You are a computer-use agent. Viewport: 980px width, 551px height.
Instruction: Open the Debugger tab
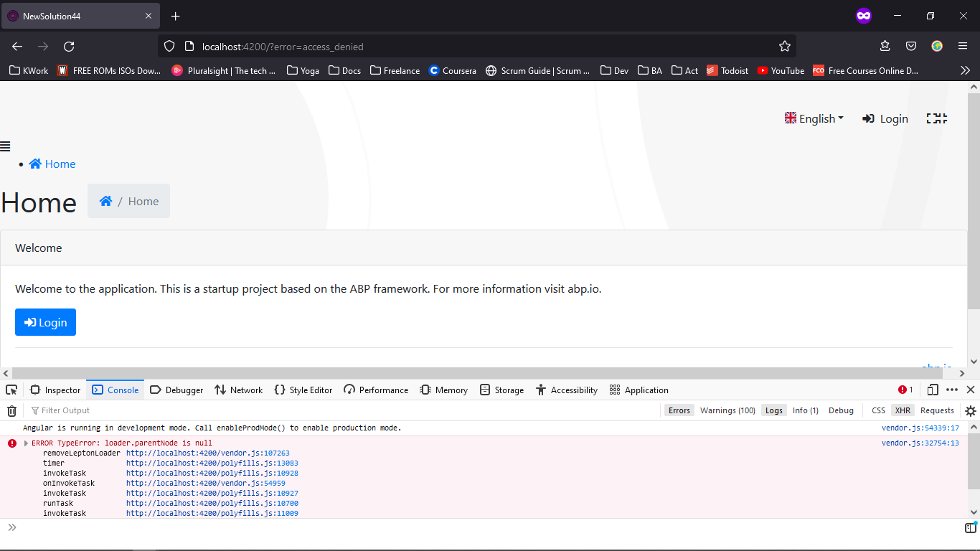(x=176, y=390)
